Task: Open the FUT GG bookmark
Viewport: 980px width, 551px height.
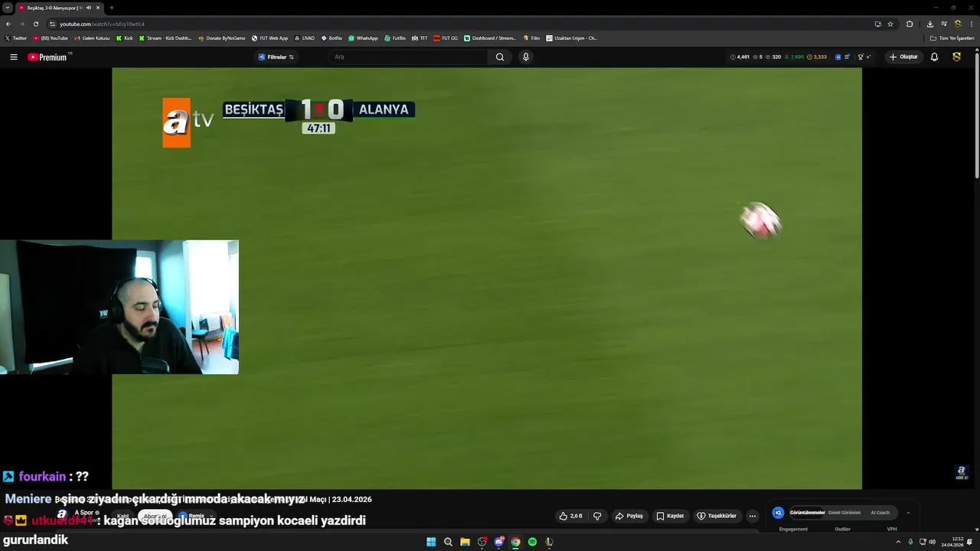Action: [446, 37]
